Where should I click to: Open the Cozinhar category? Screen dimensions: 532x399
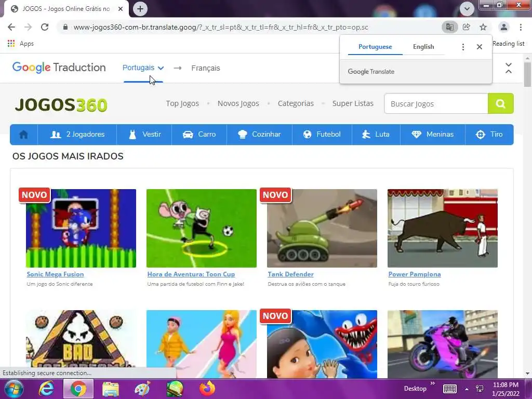pyautogui.click(x=260, y=135)
